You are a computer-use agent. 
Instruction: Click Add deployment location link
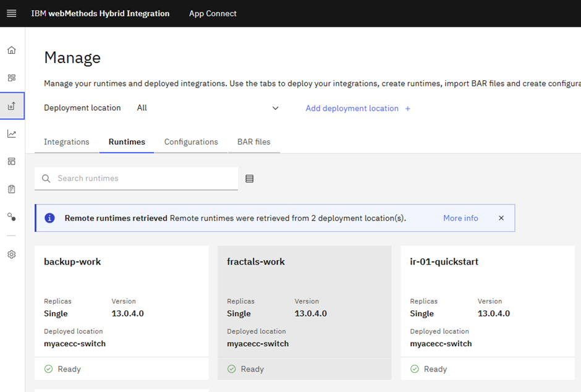pos(352,108)
